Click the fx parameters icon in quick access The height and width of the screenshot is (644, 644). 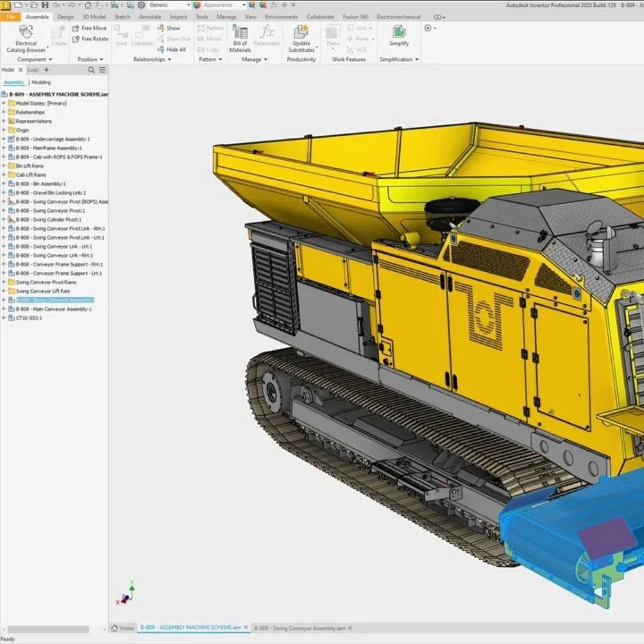click(274, 5)
